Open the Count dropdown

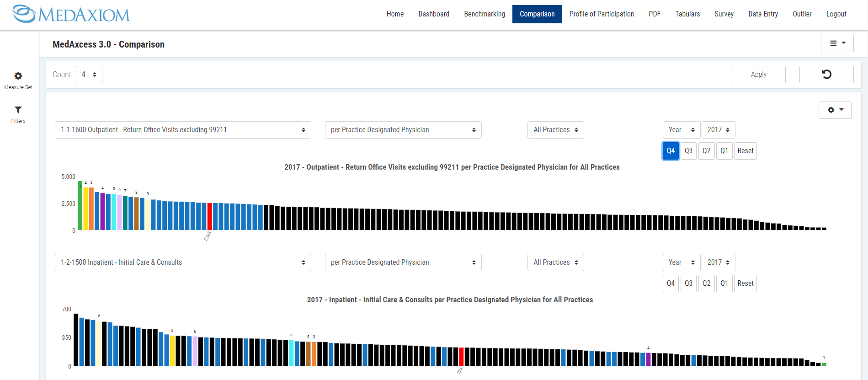pos(89,75)
